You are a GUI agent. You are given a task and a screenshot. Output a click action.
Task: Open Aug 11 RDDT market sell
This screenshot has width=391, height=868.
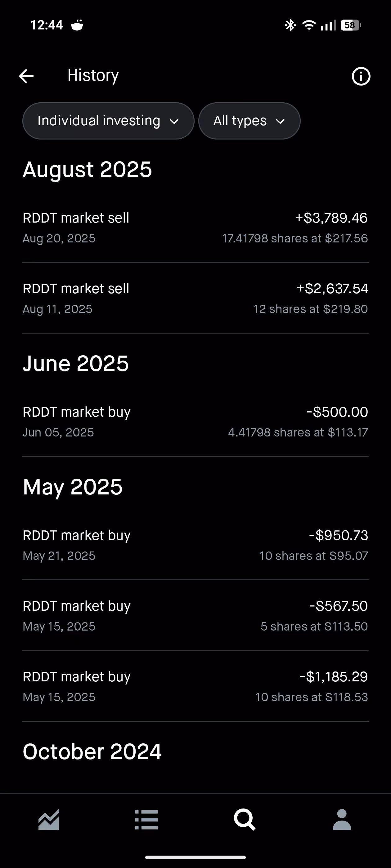coord(195,298)
